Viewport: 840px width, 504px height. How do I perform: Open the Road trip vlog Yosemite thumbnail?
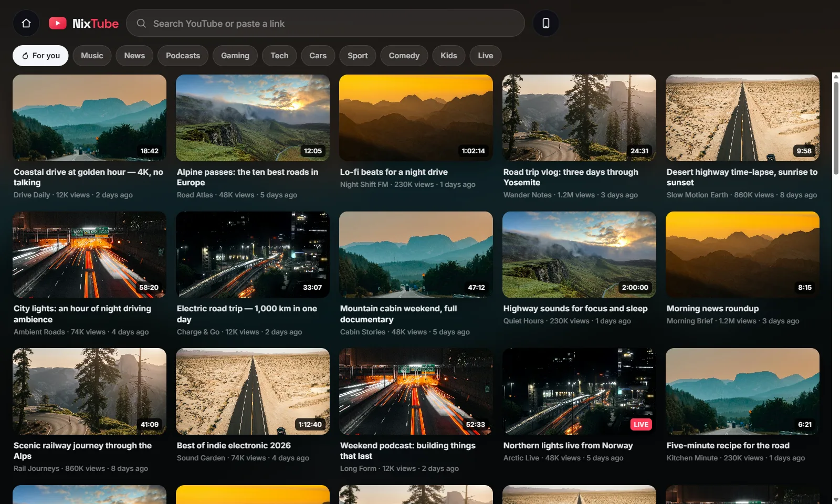[579, 118]
